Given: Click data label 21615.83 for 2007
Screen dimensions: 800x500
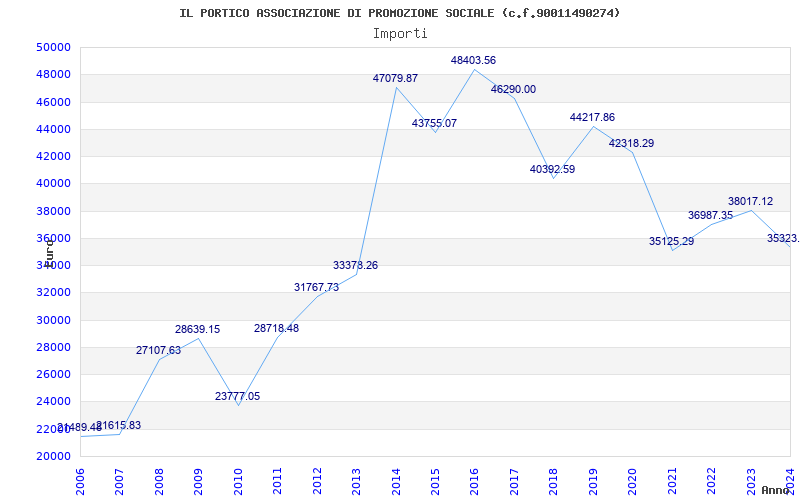Looking at the screenshot, I should (118, 426).
